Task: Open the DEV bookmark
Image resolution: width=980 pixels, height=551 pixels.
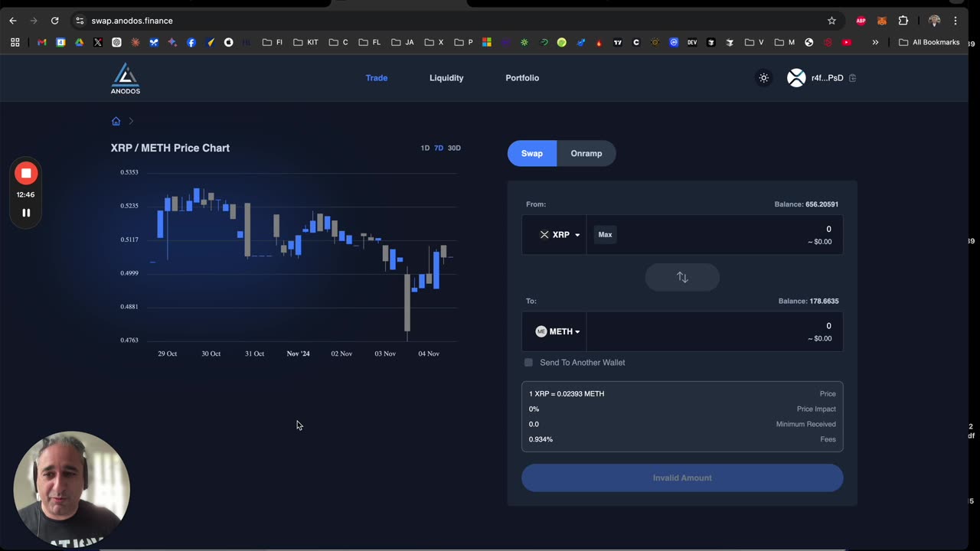Action: point(692,42)
